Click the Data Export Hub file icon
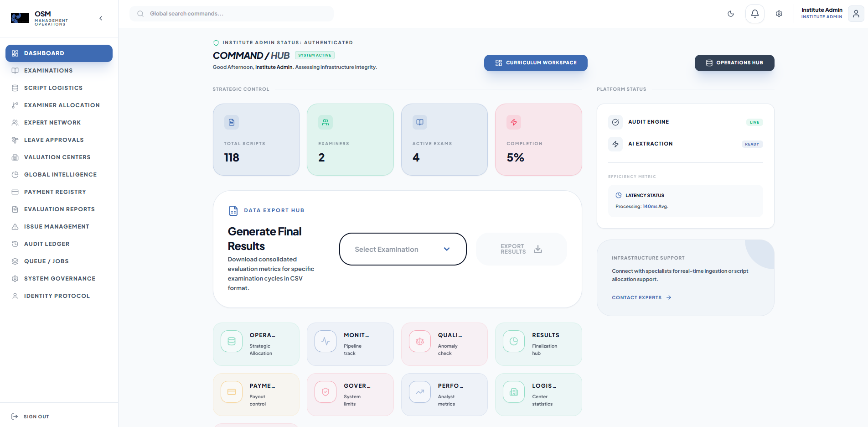This screenshot has height=427, width=868. [233, 211]
